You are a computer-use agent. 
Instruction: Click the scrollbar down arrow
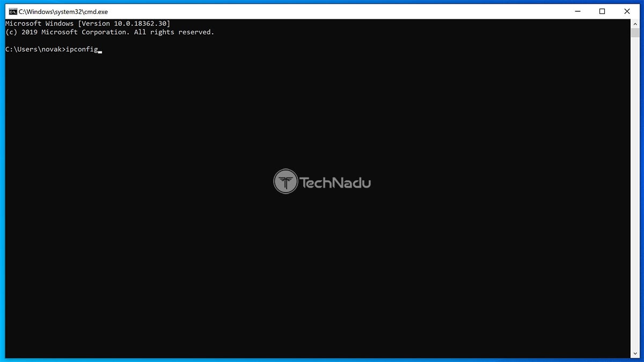click(635, 353)
